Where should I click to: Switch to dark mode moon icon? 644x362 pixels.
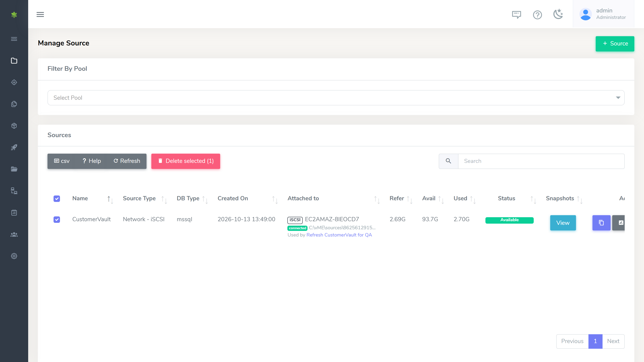pos(558,14)
